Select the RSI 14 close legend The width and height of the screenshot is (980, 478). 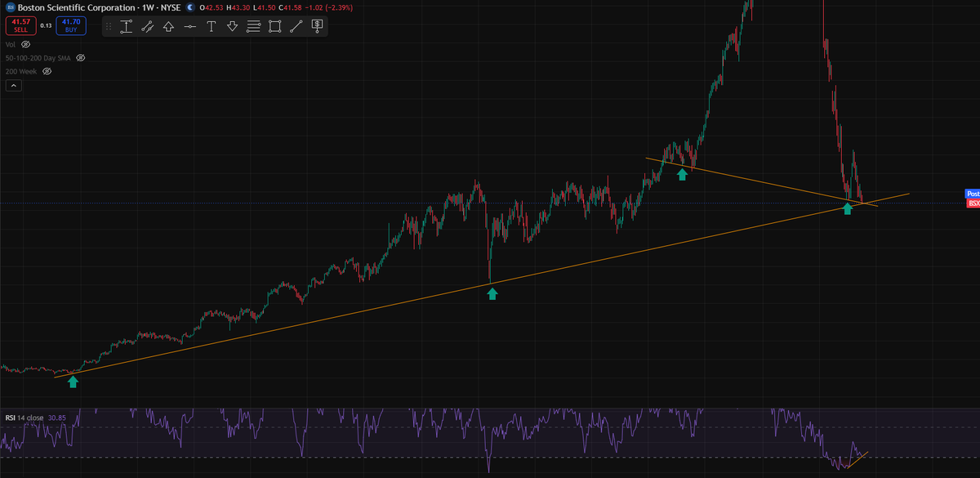24,418
